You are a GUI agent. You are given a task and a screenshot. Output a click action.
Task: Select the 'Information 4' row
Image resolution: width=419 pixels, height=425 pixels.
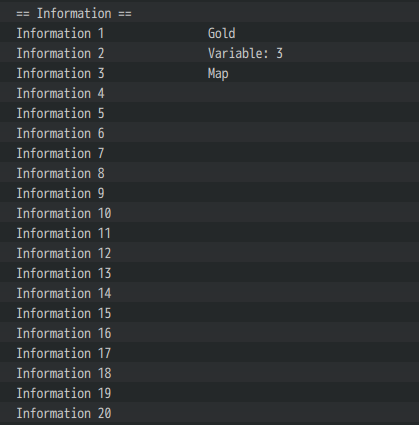[x=209, y=92]
